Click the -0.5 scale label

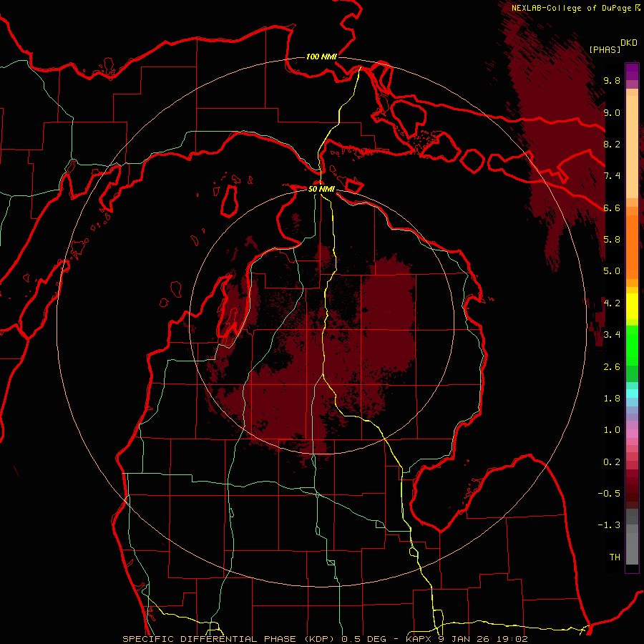tap(609, 494)
